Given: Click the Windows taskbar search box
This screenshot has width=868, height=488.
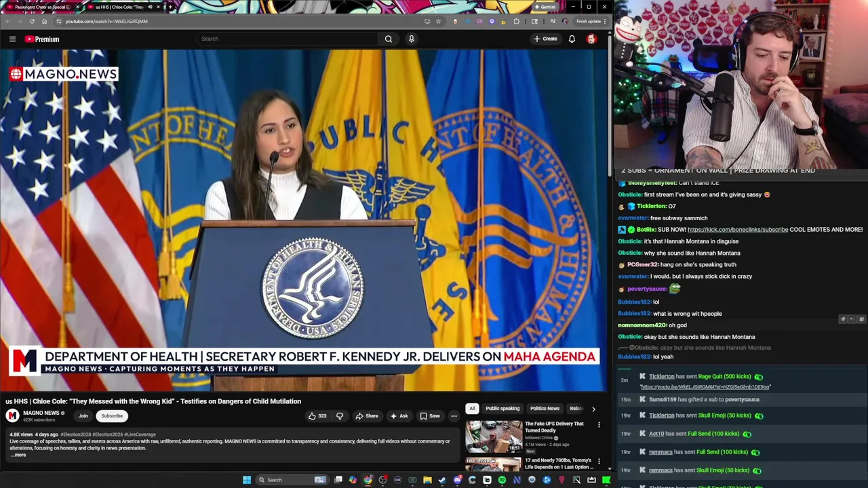Looking at the screenshot, I should [293, 480].
